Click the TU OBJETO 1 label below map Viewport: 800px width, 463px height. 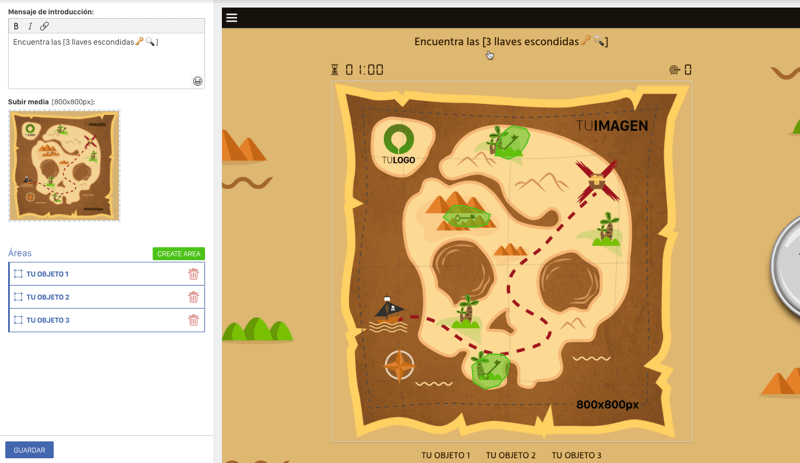[x=445, y=455]
